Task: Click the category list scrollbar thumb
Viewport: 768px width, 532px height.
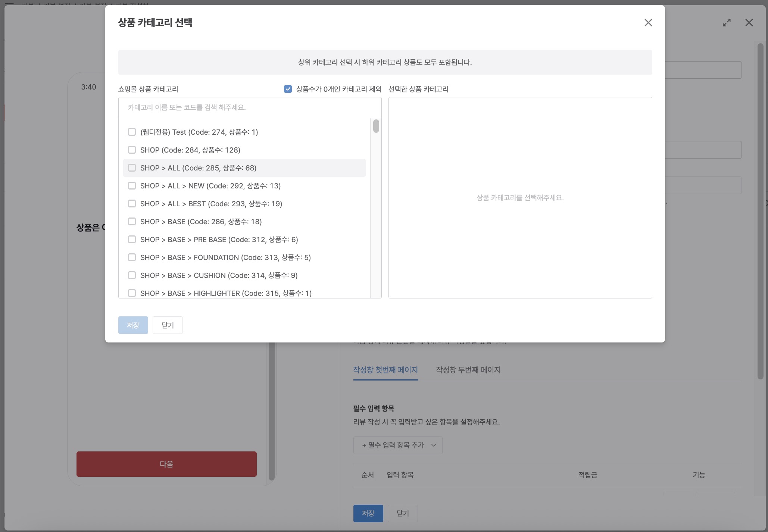Action: pyautogui.click(x=376, y=126)
